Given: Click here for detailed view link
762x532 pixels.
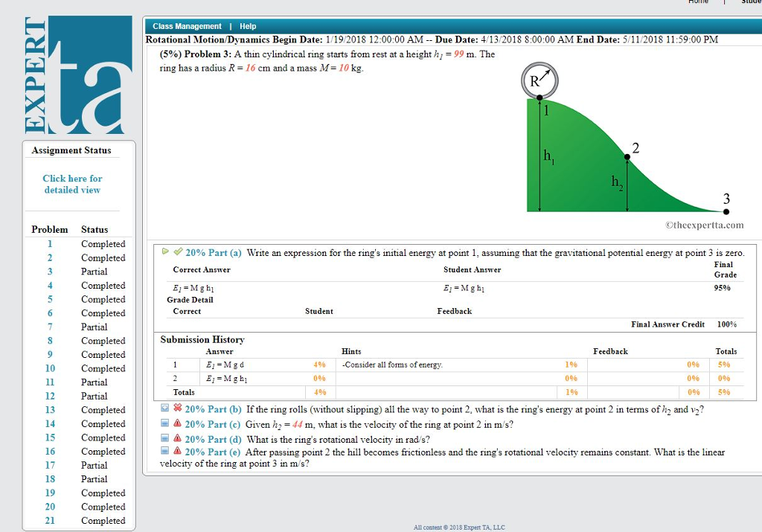Looking at the screenshot, I should pyautogui.click(x=71, y=184).
